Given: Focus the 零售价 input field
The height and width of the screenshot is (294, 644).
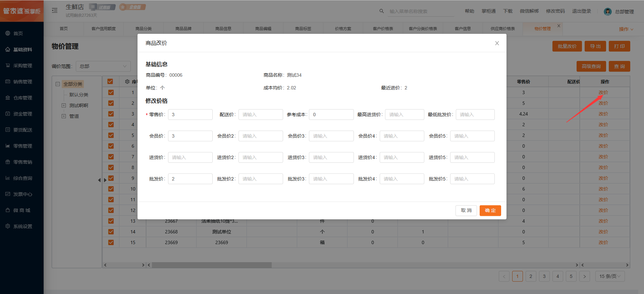Looking at the screenshot, I should [190, 115].
